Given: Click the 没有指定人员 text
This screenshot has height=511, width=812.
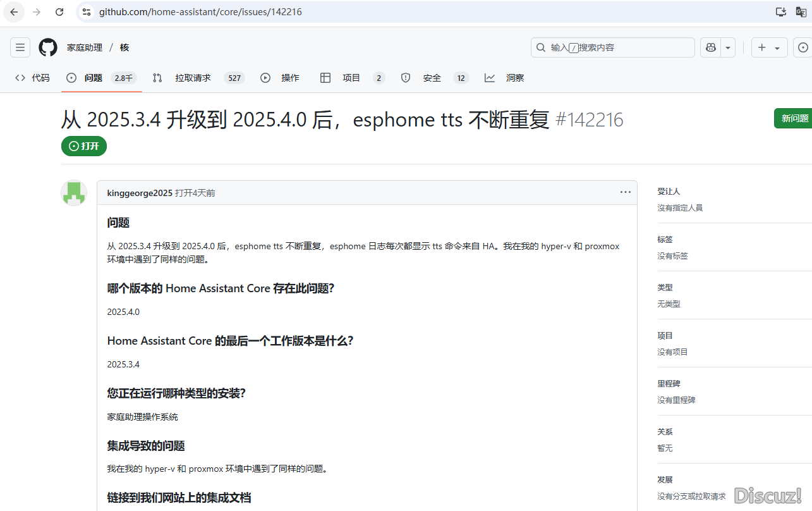Looking at the screenshot, I should click(x=680, y=207).
